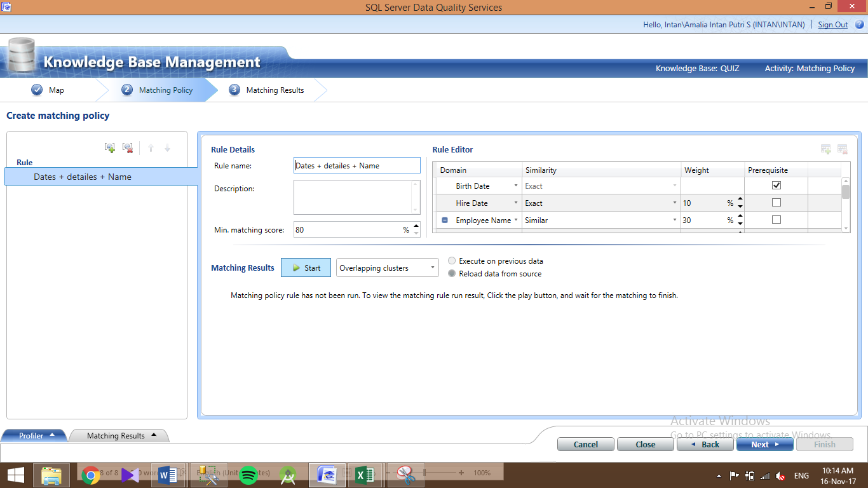Move rule up arrow icon
Viewport: 868px width, 488px height.
tap(151, 148)
